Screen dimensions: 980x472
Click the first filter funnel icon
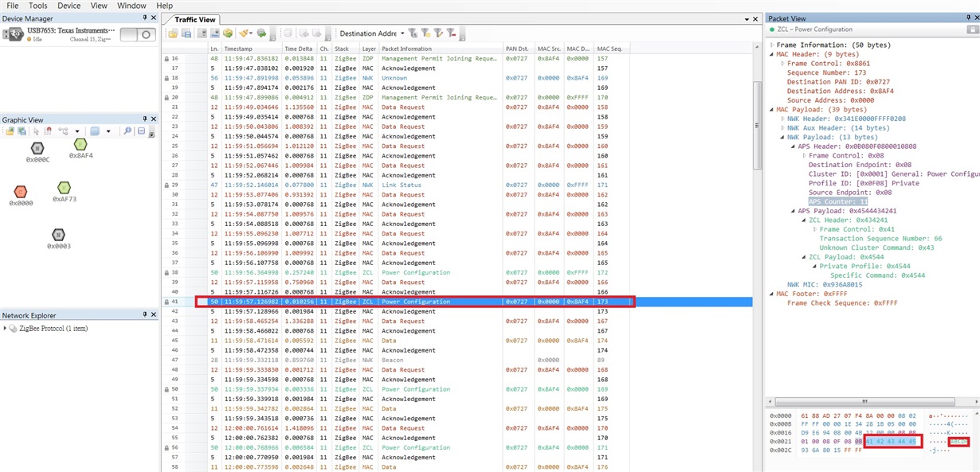412,33
